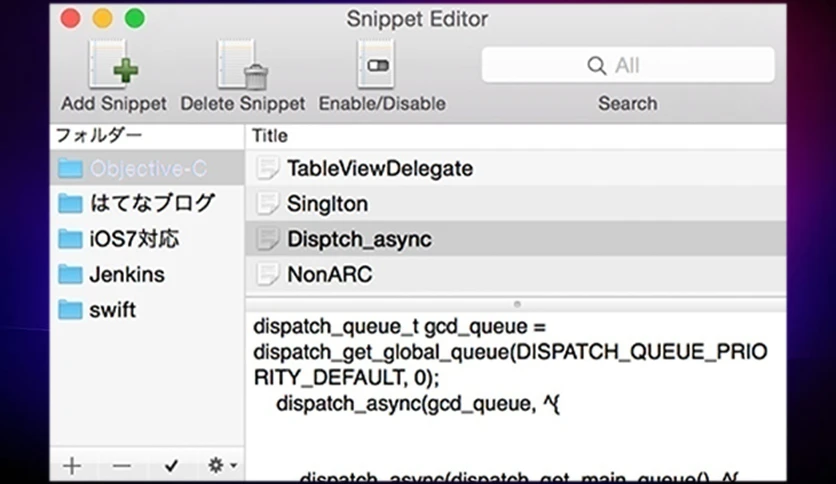Click the Add Snippet toolbar icon
The width and height of the screenshot is (836, 484).
[x=114, y=66]
